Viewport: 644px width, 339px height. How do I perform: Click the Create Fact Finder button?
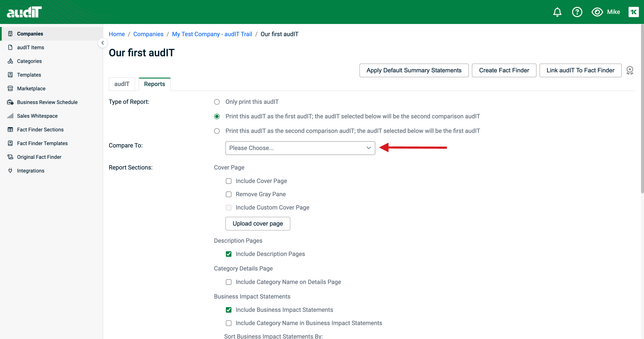coord(504,70)
